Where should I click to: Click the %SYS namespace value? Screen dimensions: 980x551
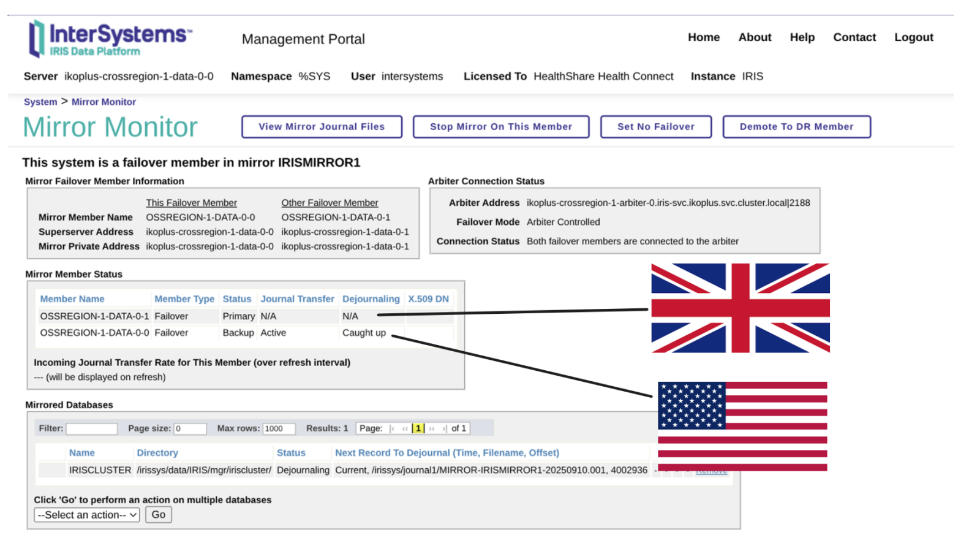[314, 77]
